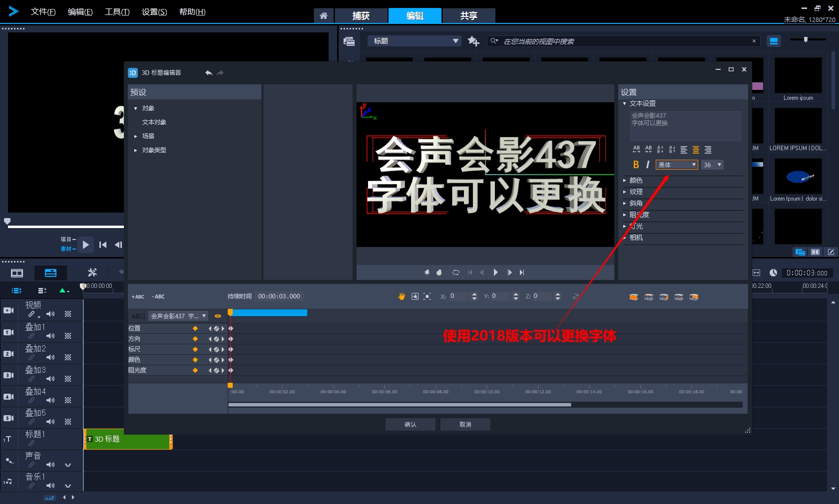Open the timeline tools wrench icon
Screen dimensions: 839x504
92,272
